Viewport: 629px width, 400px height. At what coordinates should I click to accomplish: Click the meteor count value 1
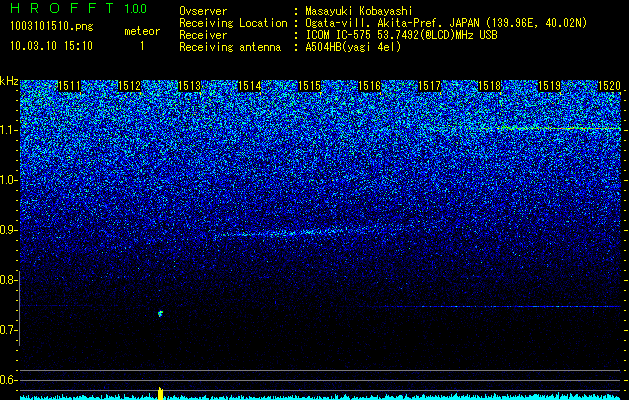[142, 46]
